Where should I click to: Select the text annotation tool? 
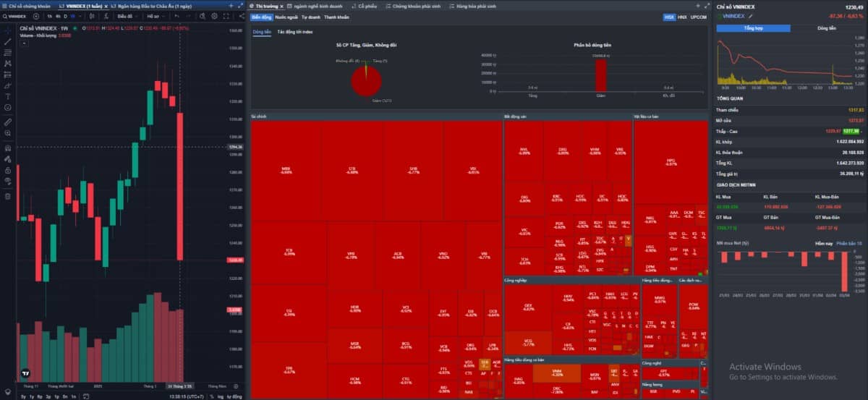coord(8,96)
